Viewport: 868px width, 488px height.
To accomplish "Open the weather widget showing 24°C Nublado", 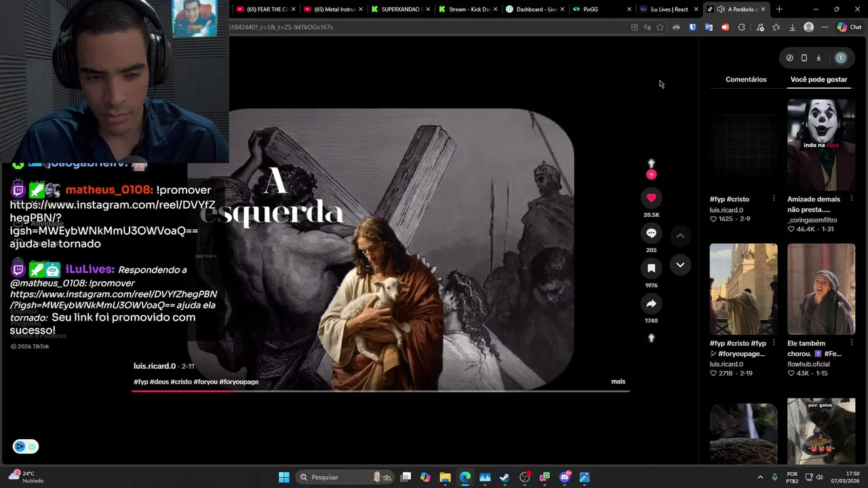I will coord(26,477).
